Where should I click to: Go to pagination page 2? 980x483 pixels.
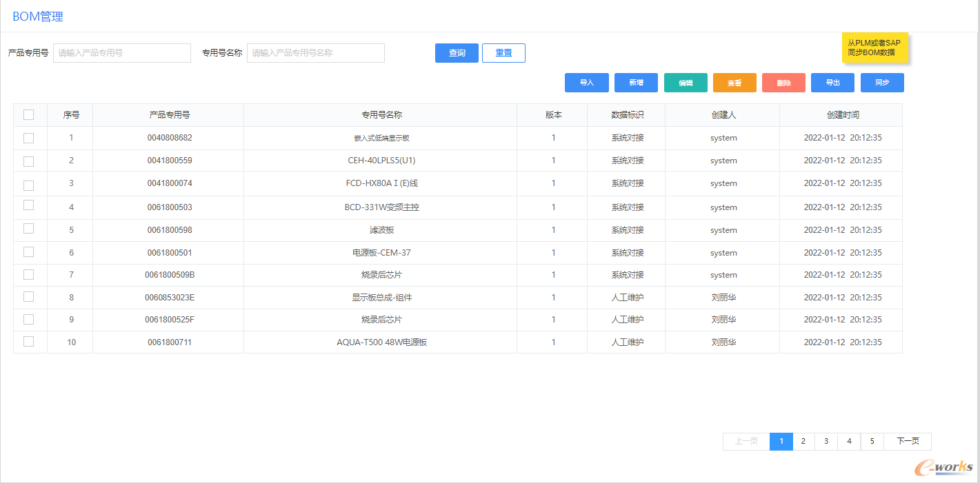coord(803,442)
